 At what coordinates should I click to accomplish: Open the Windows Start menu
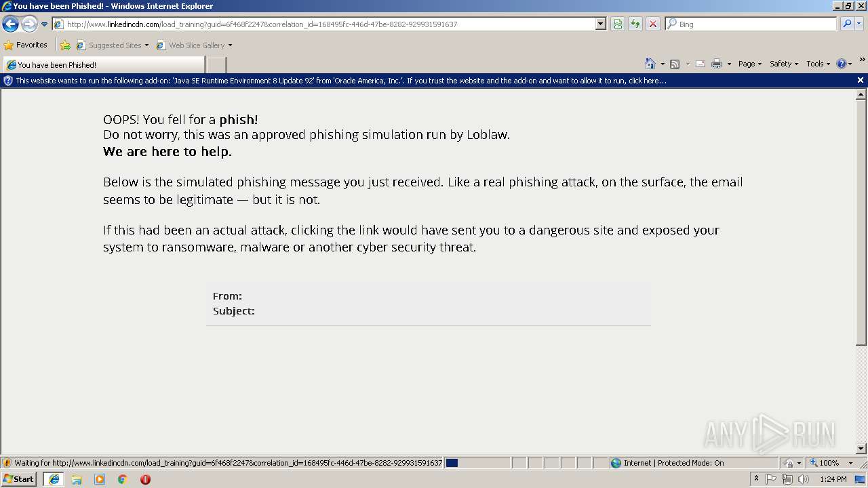[19, 479]
